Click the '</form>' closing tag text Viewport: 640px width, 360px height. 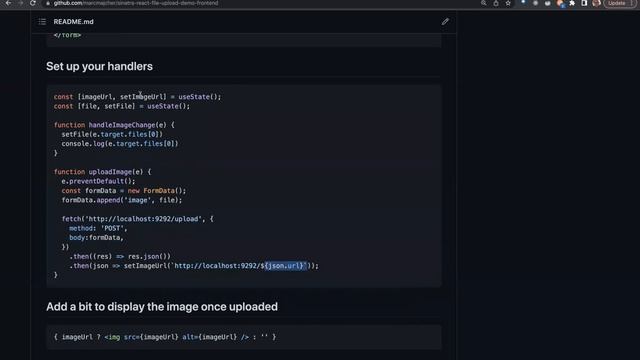pyautogui.click(x=67, y=35)
